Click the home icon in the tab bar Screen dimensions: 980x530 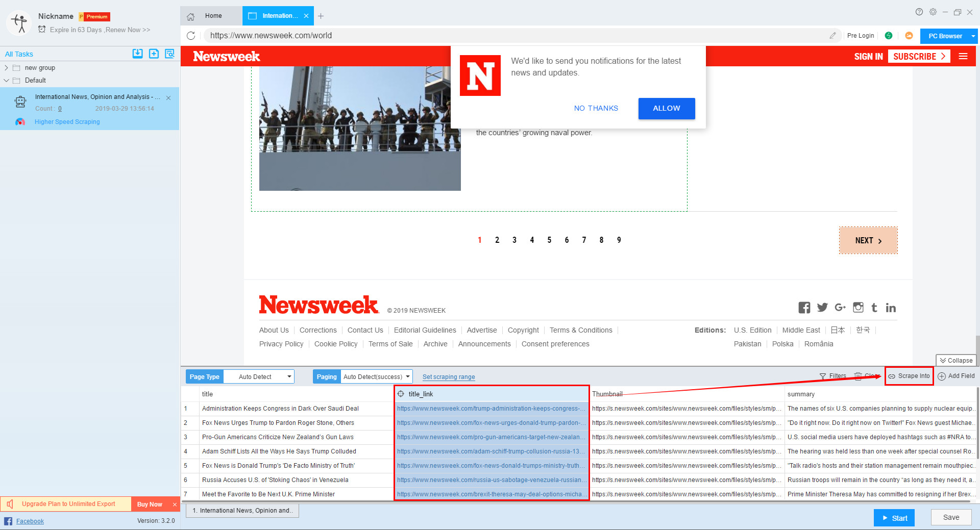[190, 16]
